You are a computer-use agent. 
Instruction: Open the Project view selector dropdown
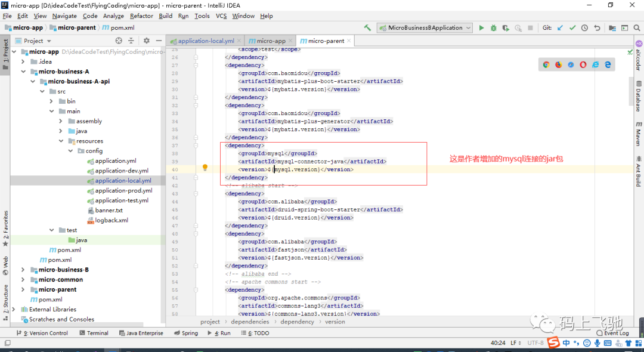33,41
